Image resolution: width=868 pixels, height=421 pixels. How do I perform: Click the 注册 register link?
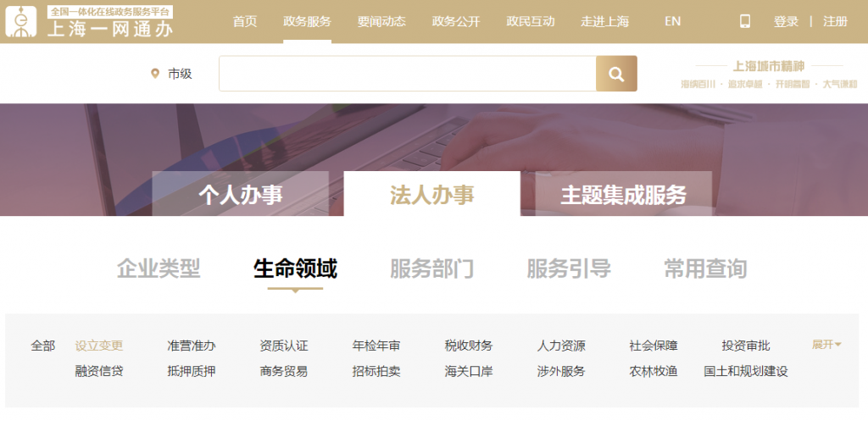click(835, 21)
